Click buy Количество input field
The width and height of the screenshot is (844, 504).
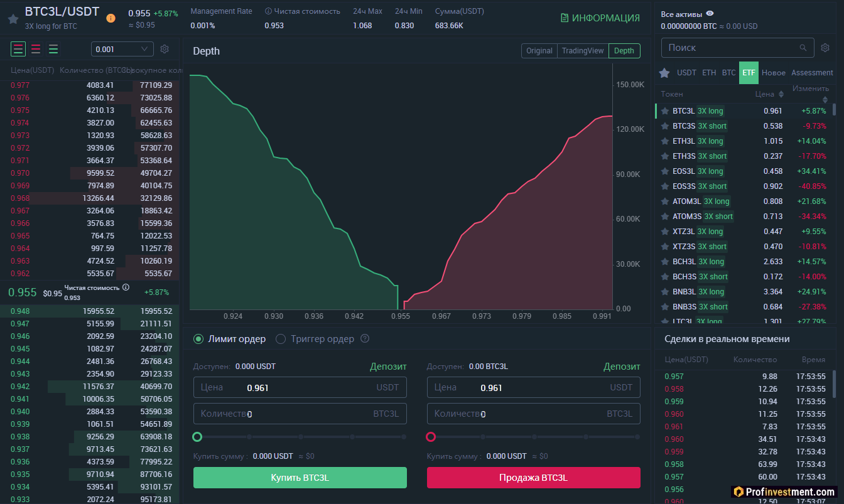pyautogui.click(x=300, y=414)
